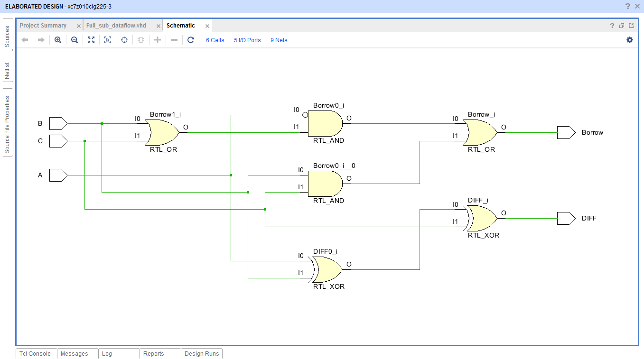Open the Messages tab
Image resolution: width=644 pixels, height=359 pixels.
click(x=77, y=354)
